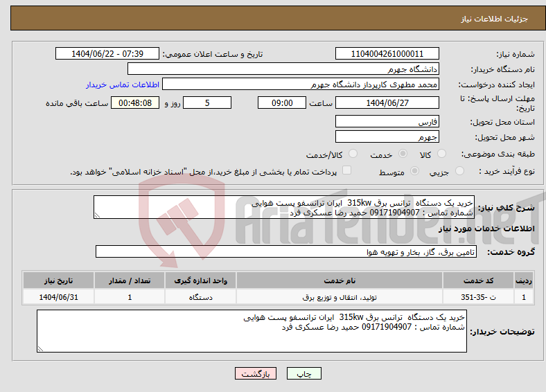This screenshot has height=392, width=546.
Task: Click the remaining days field showing 5
Action: [207, 103]
